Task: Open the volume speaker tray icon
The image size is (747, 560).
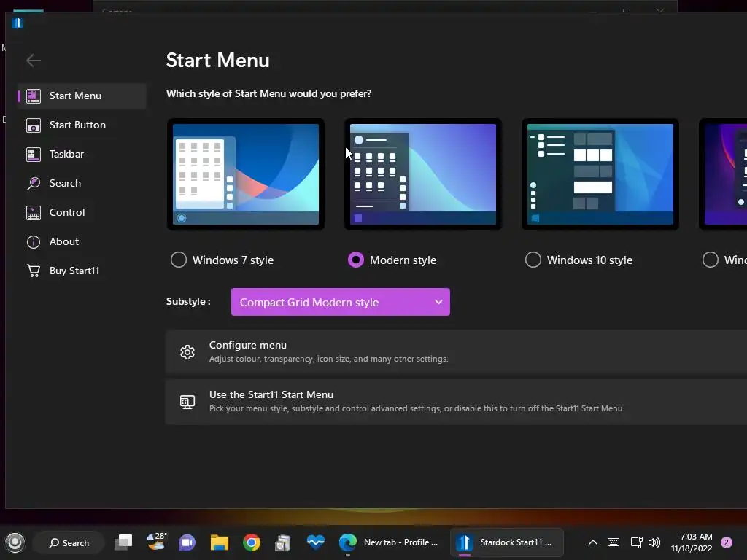Action: 654,542
